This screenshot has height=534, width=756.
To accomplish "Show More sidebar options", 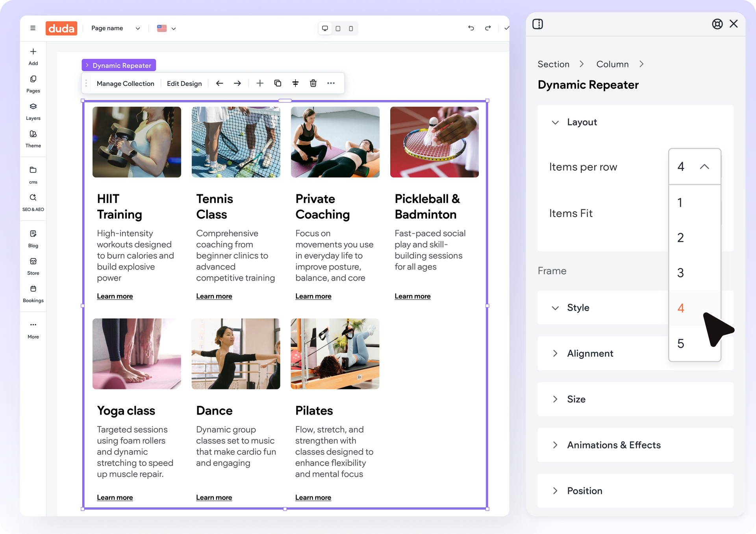I will click(x=33, y=330).
